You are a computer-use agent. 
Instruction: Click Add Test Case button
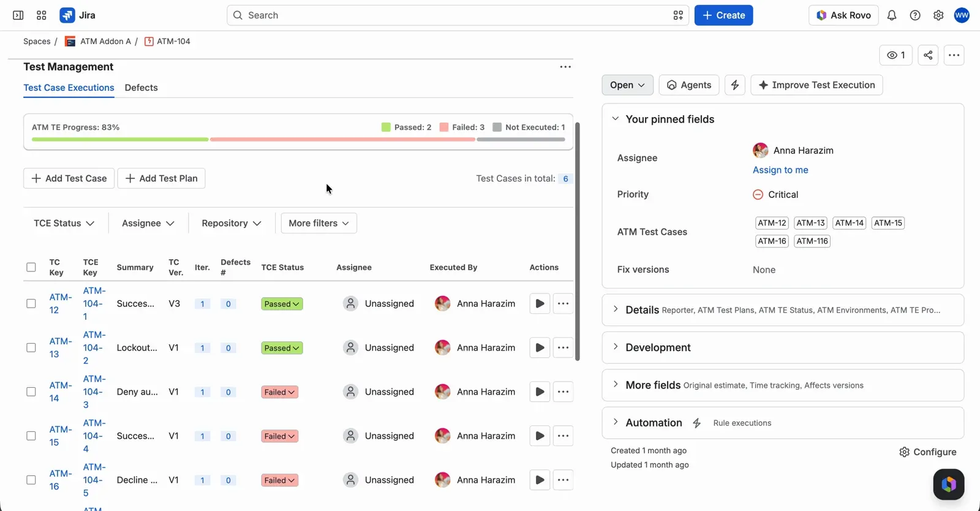click(69, 178)
